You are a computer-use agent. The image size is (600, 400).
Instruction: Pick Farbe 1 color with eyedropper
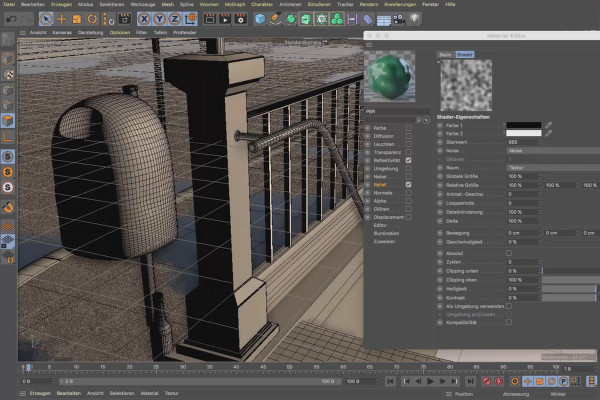point(548,125)
